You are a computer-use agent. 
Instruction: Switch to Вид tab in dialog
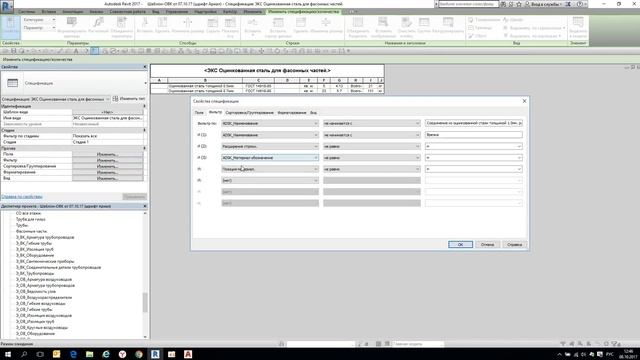coord(313,112)
